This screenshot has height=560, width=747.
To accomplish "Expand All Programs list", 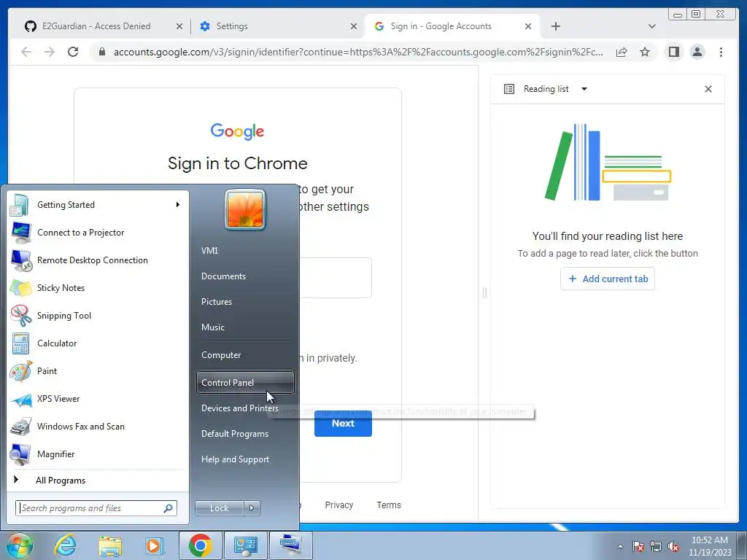I will point(98,480).
